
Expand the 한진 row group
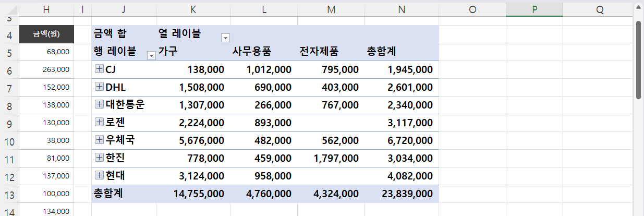pyautogui.click(x=99, y=158)
